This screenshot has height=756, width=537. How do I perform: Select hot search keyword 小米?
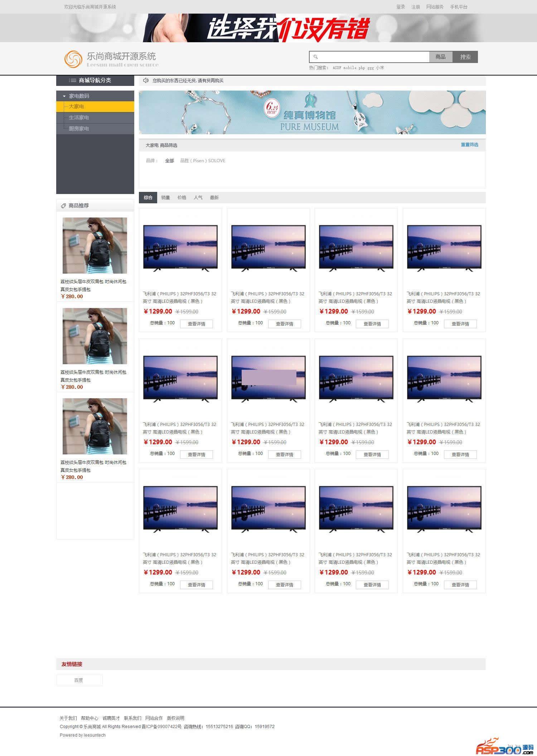(x=380, y=68)
